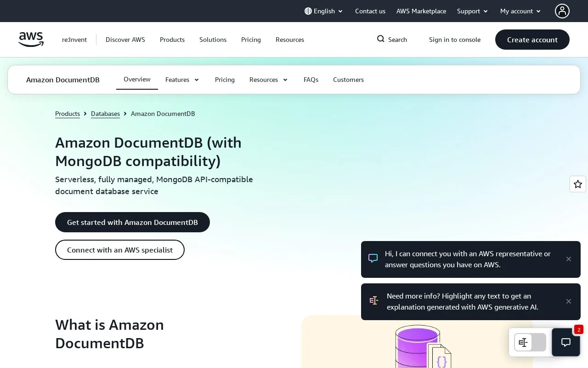Expand the Features dropdown in DocumentDB nav

click(182, 80)
